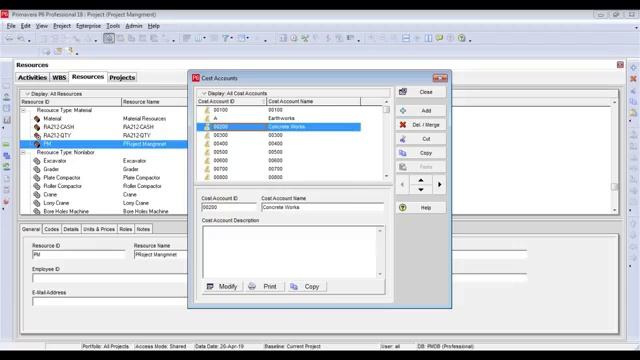Screen dimensions: 640x360
Task: Open Display: All Cost Accounts dropdown
Action: (234, 93)
